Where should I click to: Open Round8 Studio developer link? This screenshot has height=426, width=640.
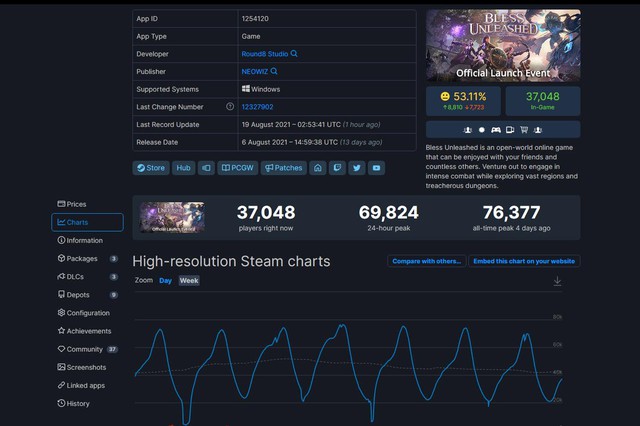tap(264, 54)
